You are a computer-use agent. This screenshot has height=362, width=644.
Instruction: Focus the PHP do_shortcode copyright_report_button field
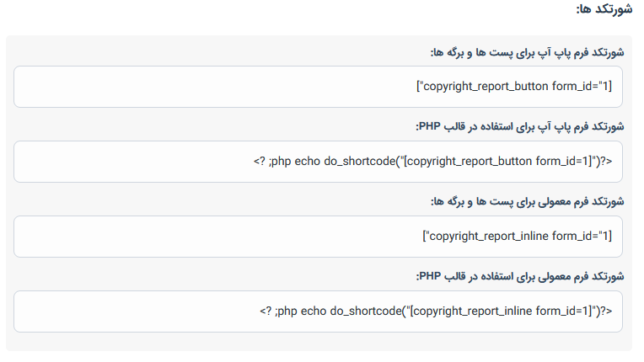click(x=318, y=162)
